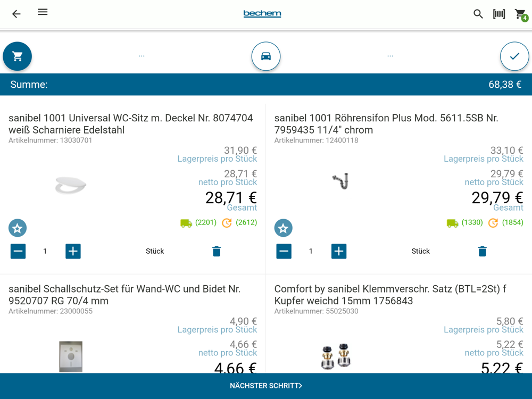Open the Röhrensifon product thumbnail
Viewport: 532px width, 399px height.
(x=340, y=181)
